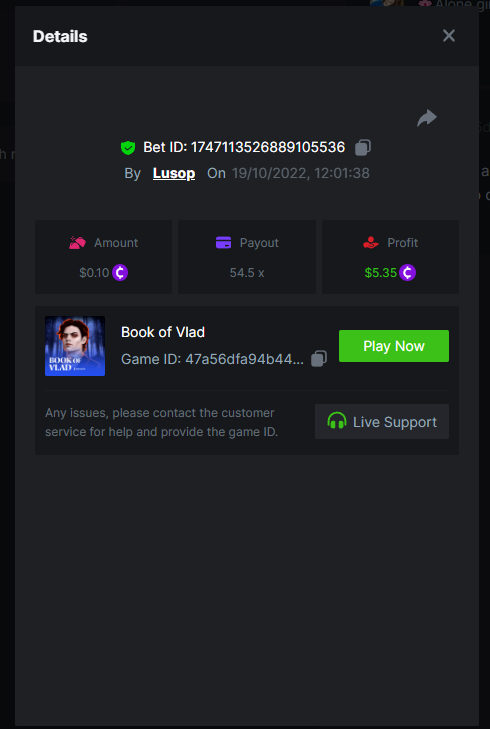Close the Details dialog
This screenshot has height=729, width=490.
point(449,36)
